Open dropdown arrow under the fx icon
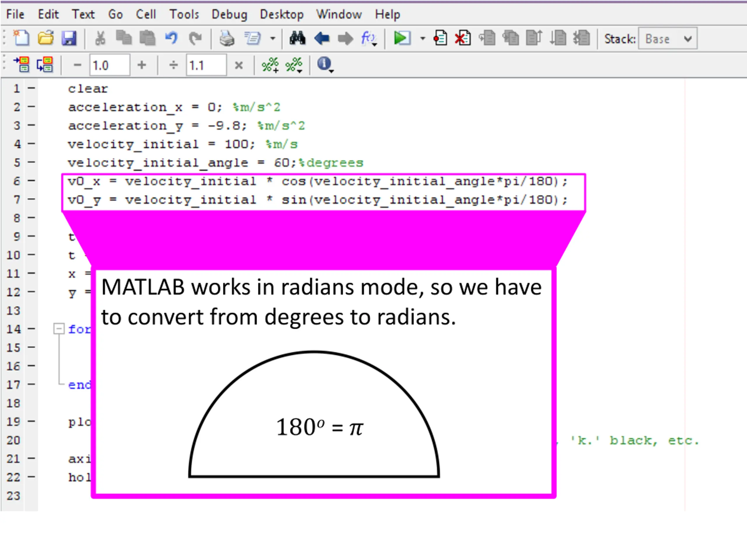This screenshot has width=747, height=560. 374,45
